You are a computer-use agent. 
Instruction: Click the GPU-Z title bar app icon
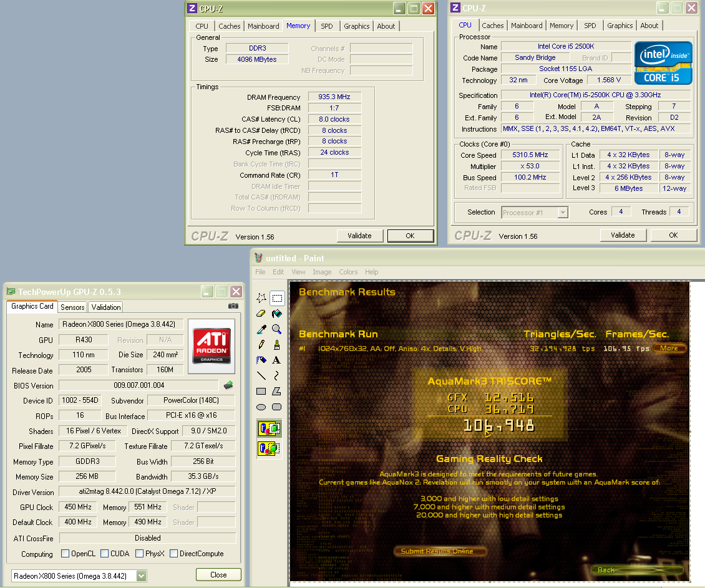(x=11, y=292)
